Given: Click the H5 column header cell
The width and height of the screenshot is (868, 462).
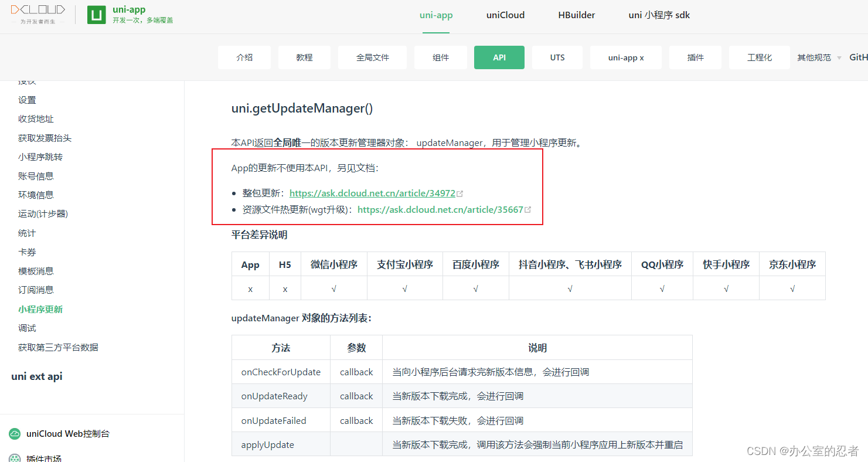Looking at the screenshot, I should (x=285, y=264).
